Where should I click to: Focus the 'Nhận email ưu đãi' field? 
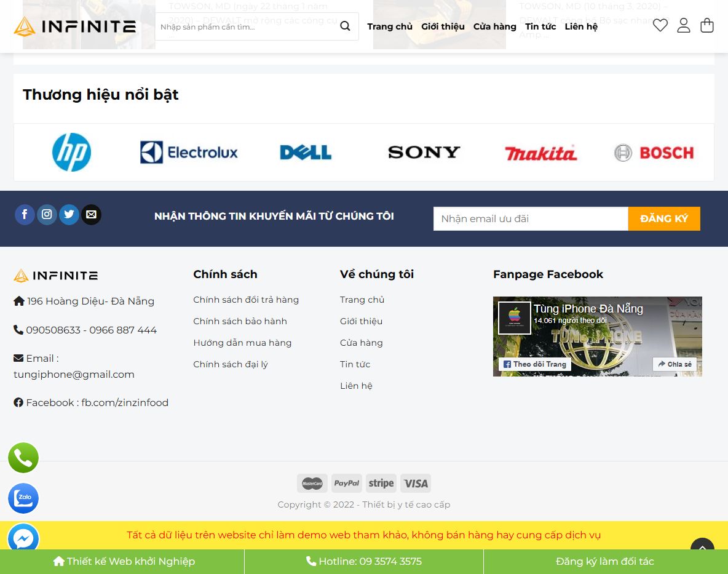point(531,219)
